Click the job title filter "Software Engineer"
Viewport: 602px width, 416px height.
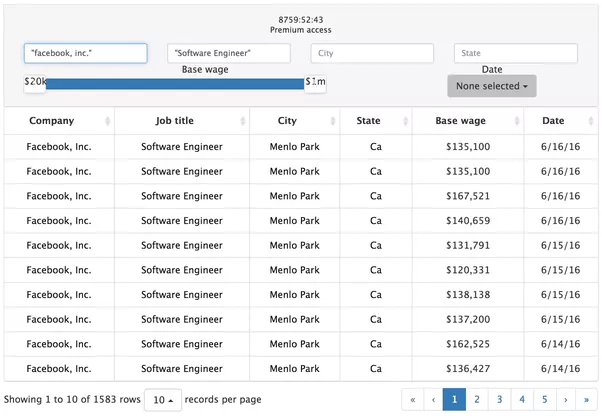point(229,53)
